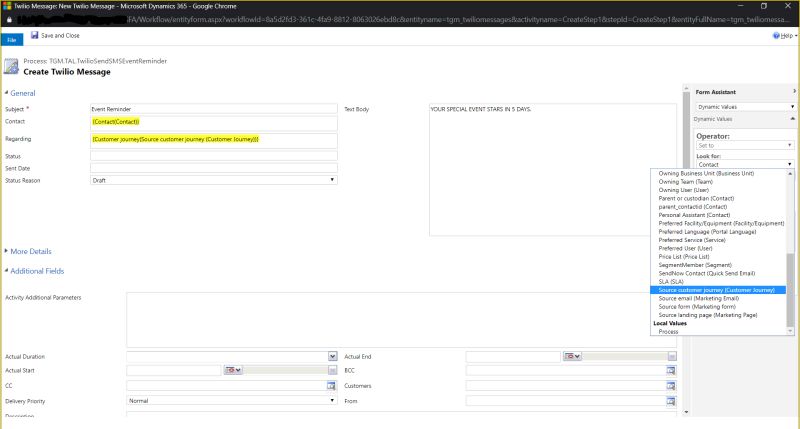This screenshot has height=429, width=800.
Task: Click the Status input field
Action: click(213, 156)
